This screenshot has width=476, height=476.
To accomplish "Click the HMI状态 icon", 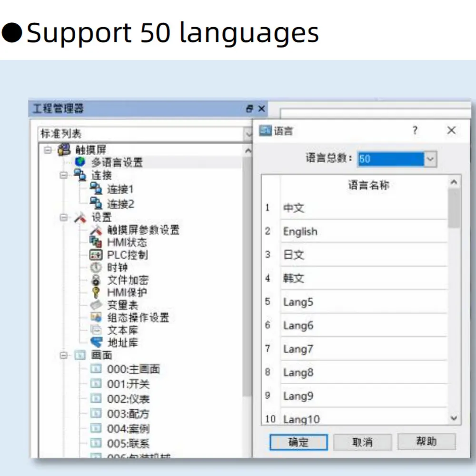I will point(96,242).
